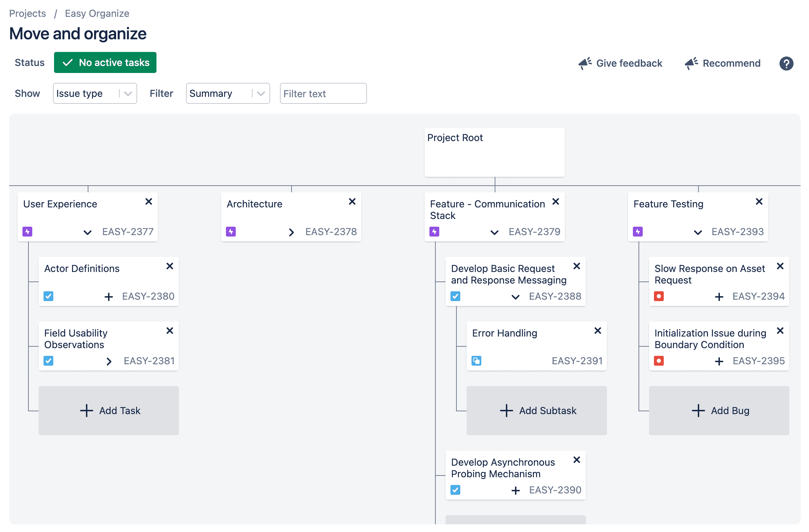Click the epic icon on User Experience

pyautogui.click(x=27, y=232)
